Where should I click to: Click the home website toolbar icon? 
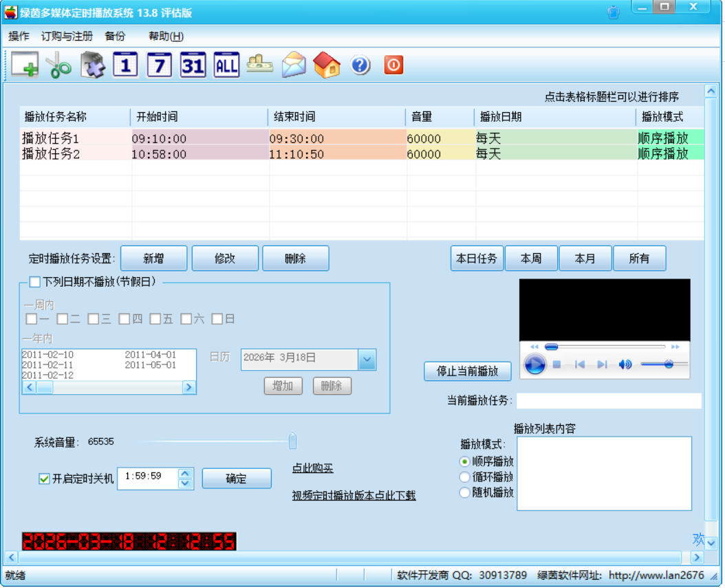[x=327, y=65]
